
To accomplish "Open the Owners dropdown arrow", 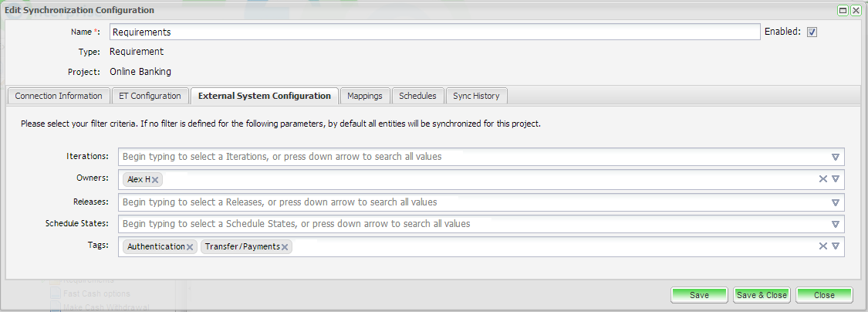I will tap(835, 179).
